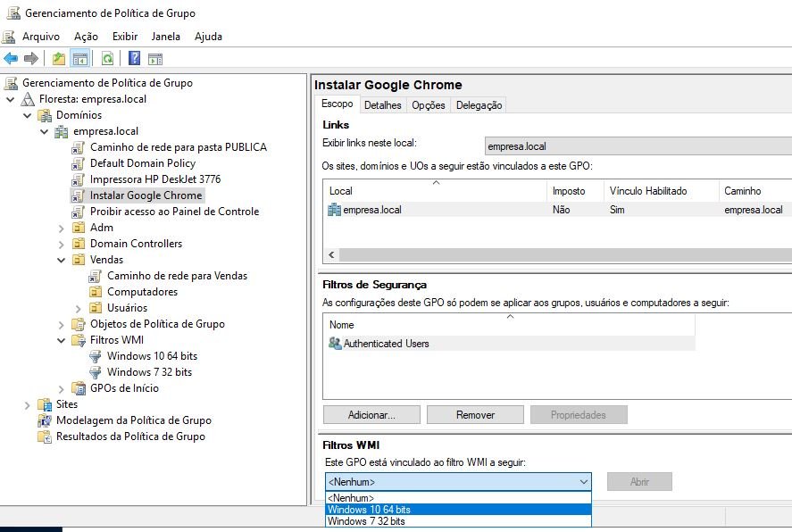
Task: Click the Authenticated Users group icon
Action: [334, 344]
